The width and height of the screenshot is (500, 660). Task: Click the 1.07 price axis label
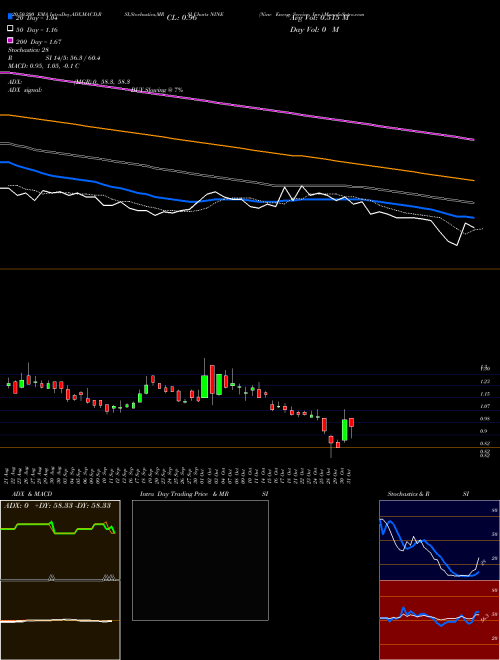(x=485, y=406)
